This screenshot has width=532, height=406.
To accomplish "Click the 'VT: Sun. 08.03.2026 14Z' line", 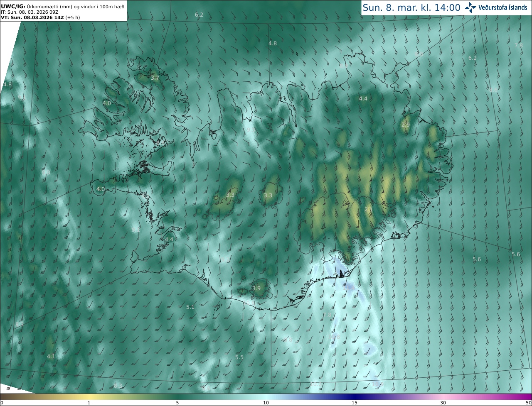I will 40,17.
